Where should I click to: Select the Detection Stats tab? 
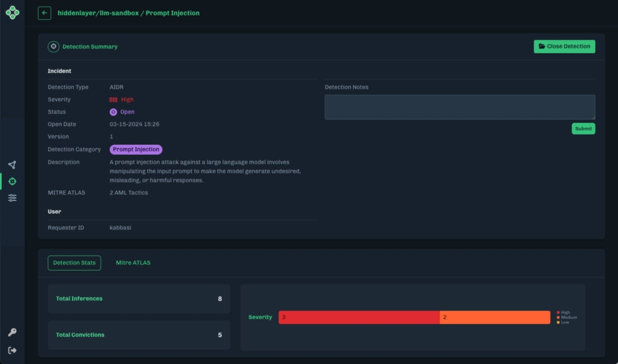click(74, 263)
